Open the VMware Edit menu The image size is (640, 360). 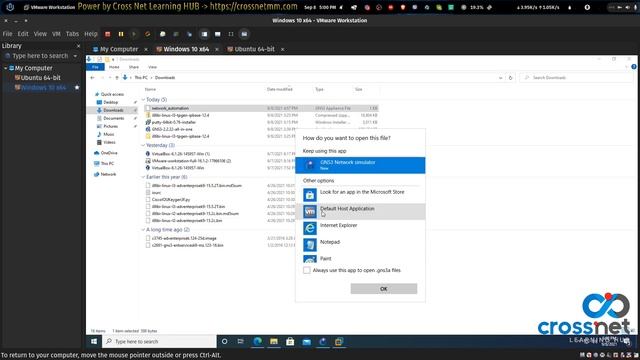click(23, 34)
